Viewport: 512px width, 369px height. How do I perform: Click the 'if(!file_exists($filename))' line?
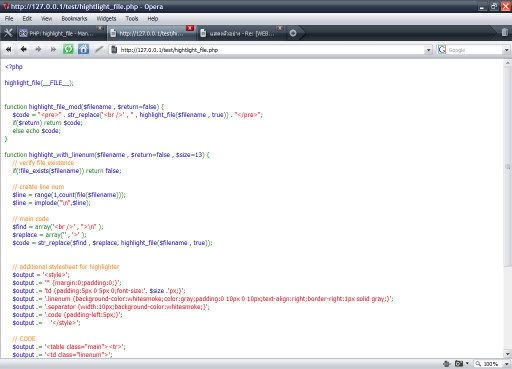(x=67, y=171)
